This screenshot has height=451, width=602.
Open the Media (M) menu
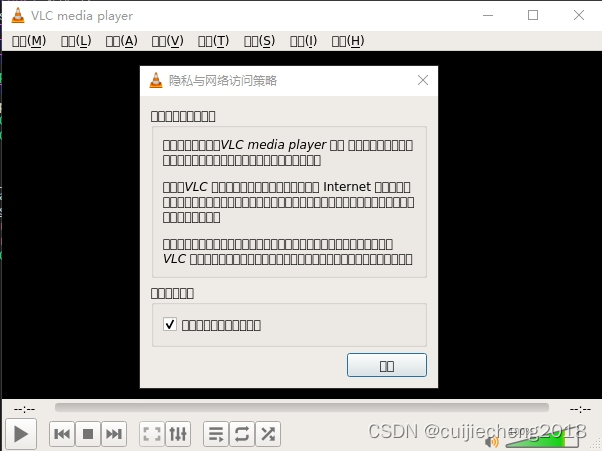[x=29, y=41]
